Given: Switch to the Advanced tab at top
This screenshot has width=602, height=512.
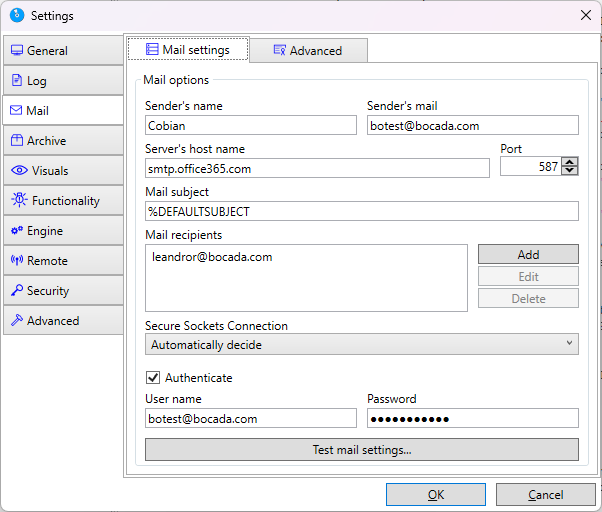Looking at the screenshot, I should point(308,51).
